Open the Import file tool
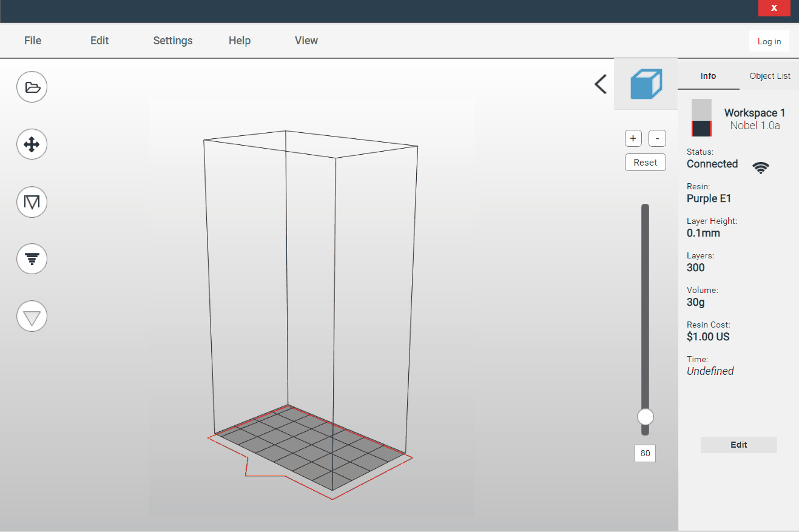Screen dimensions: 799x532 point(32,87)
